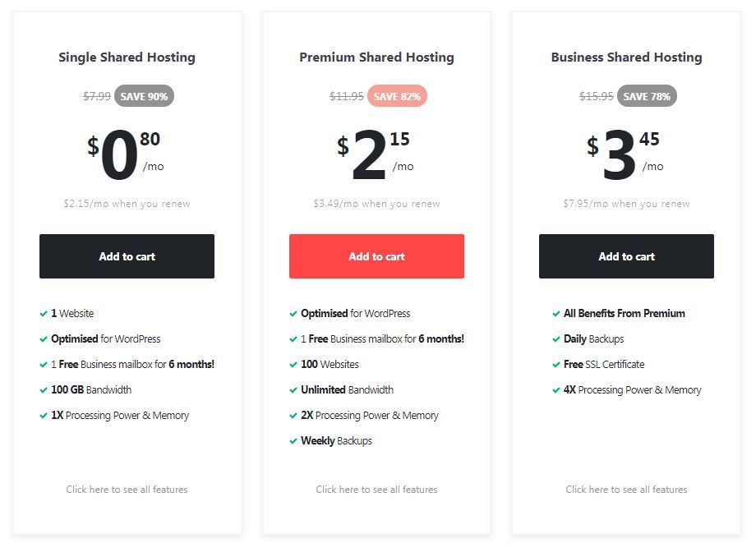Viewport: 756px width, 557px height.
Task: Click checkmark icon beside 100 Websites
Action: pyautogui.click(x=293, y=365)
